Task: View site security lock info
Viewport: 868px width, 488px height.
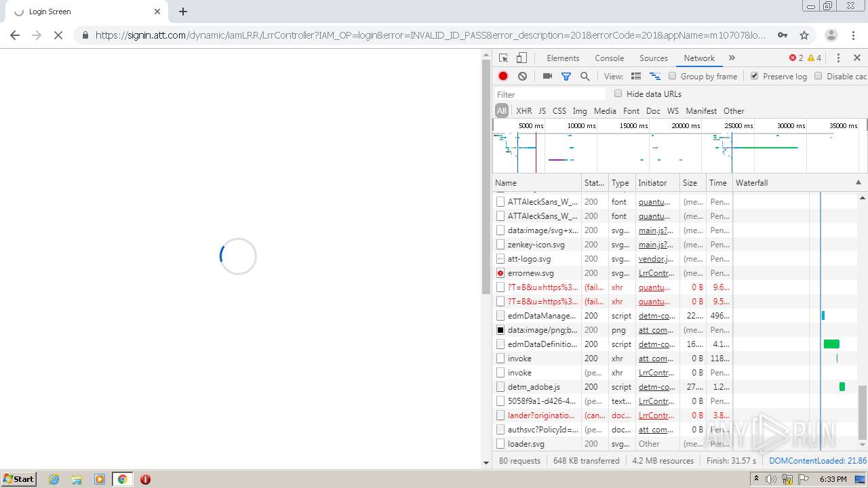Action: point(85,35)
